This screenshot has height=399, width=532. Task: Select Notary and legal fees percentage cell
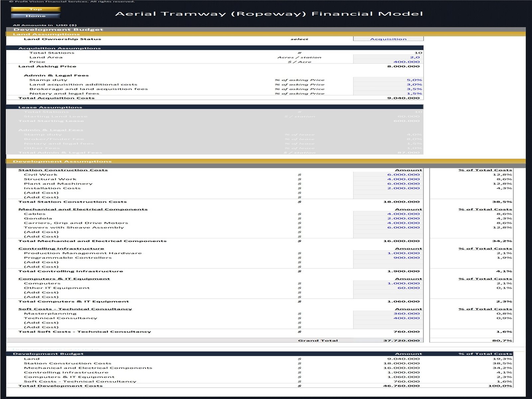388,93
